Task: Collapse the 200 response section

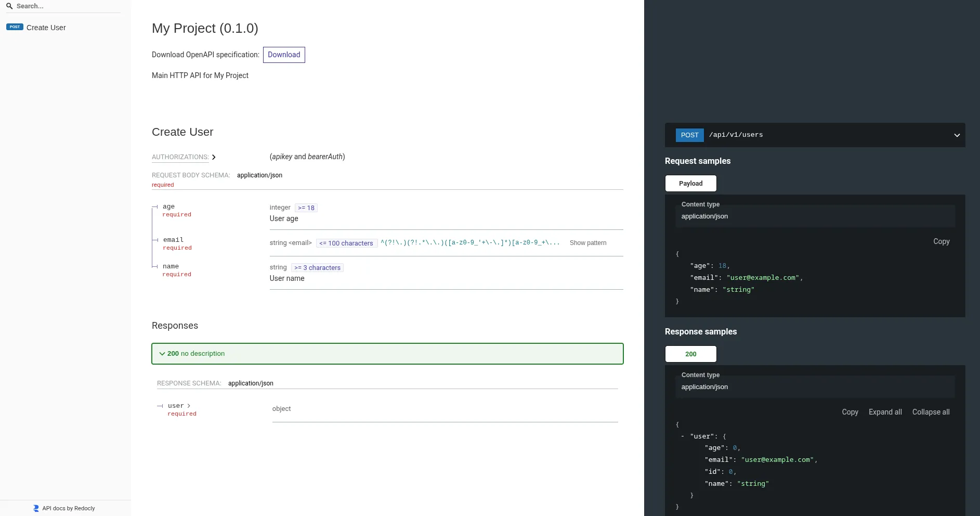Action: [x=387, y=354]
